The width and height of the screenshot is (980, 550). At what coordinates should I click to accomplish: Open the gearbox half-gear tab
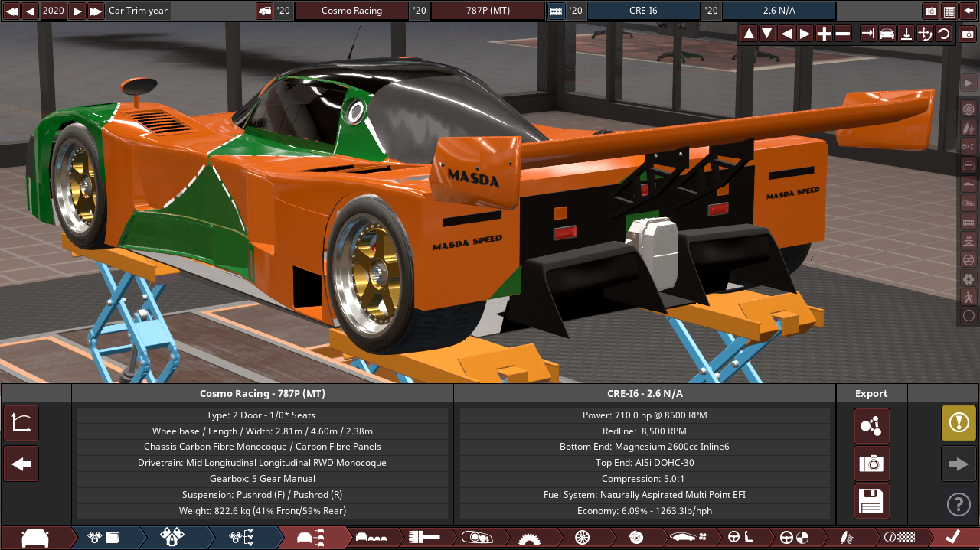pos(528,537)
